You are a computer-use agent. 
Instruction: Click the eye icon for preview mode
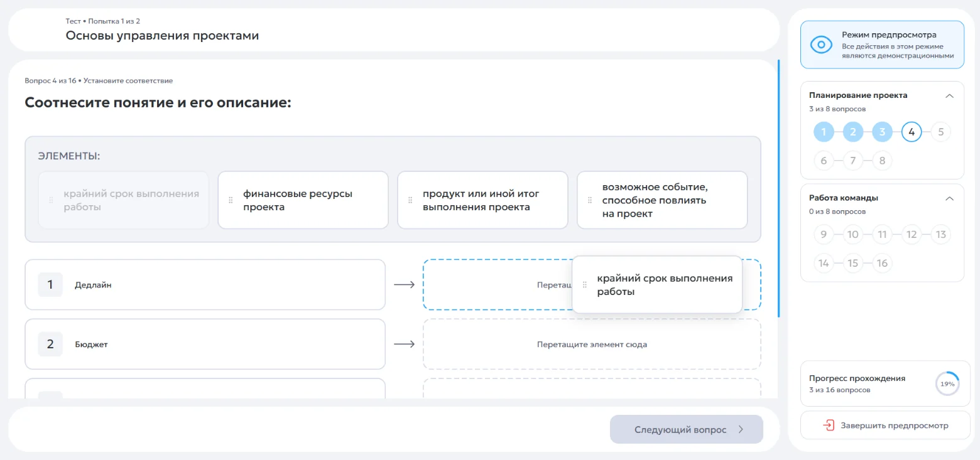coord(821,45)
